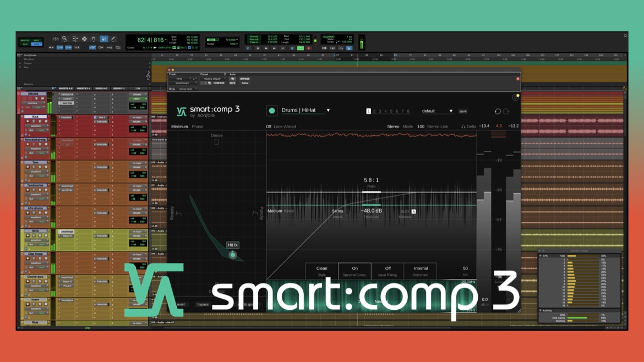Select the Pencil tool in the toolbar
Screen dimensions: 644x362
[113, 39]
